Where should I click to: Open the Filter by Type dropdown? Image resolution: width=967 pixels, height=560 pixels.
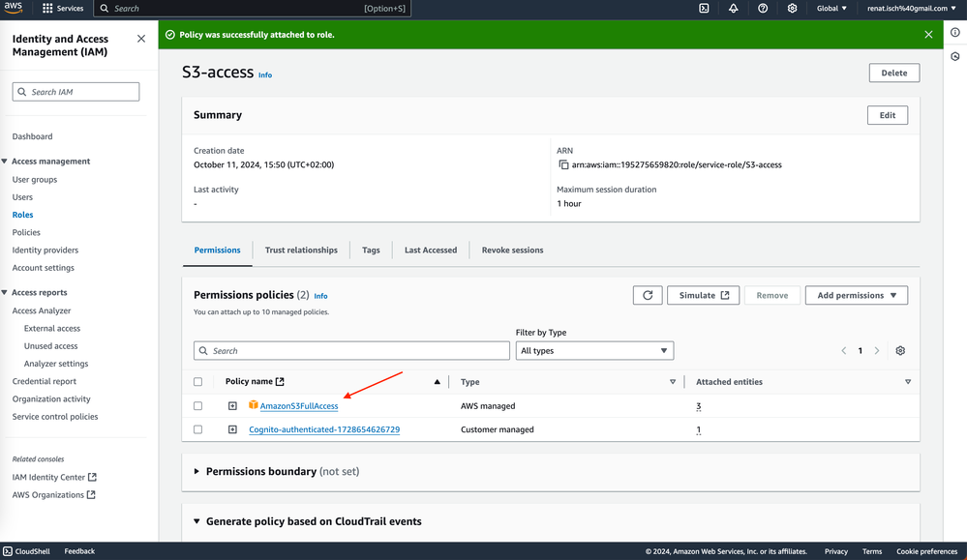(x=594, y=350)
